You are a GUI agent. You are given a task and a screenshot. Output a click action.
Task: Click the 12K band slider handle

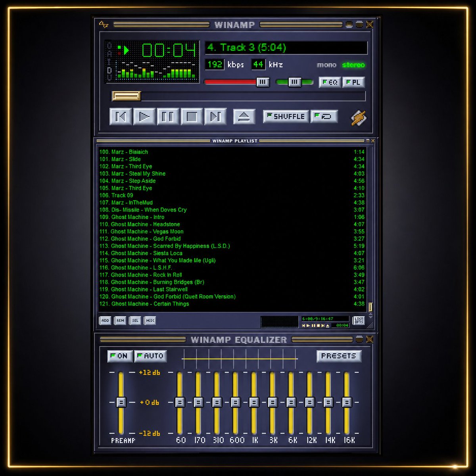click(310, 402)
